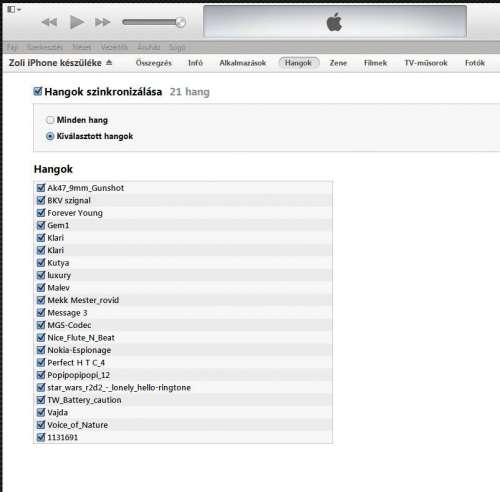The image size is (500, 492).
Task: Open the window menu icon in the top-left corner
Action: (x=14, y=9)
